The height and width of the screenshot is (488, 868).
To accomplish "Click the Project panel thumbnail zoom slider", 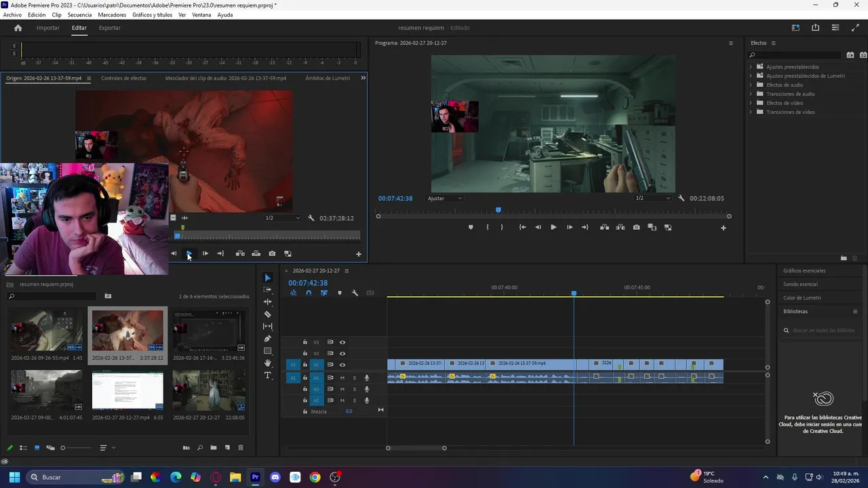I will coord(63,448).
